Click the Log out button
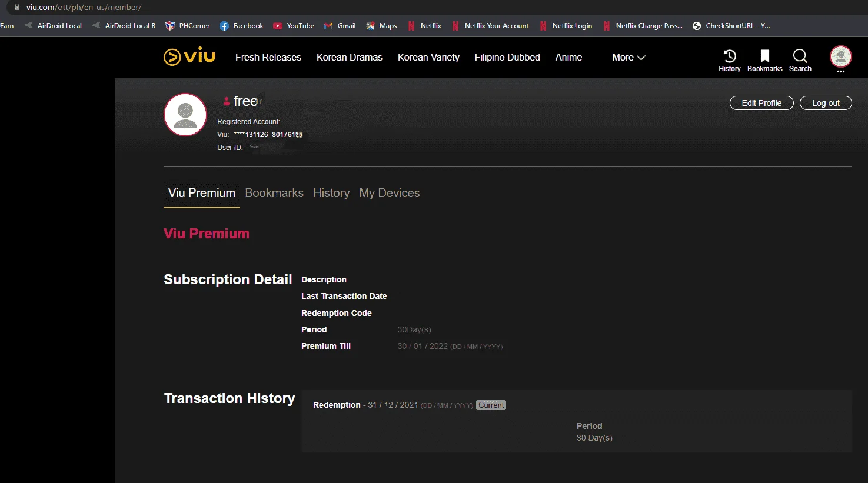 [826, 103]
